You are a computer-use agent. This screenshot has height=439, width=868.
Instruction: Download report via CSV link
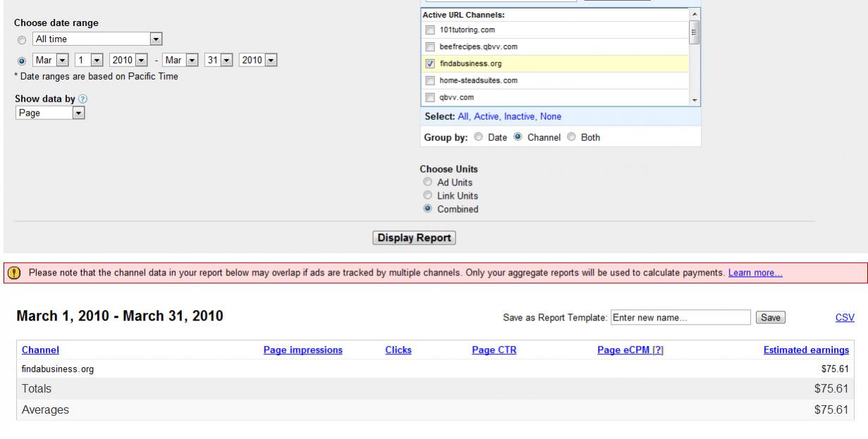point(845,318)
